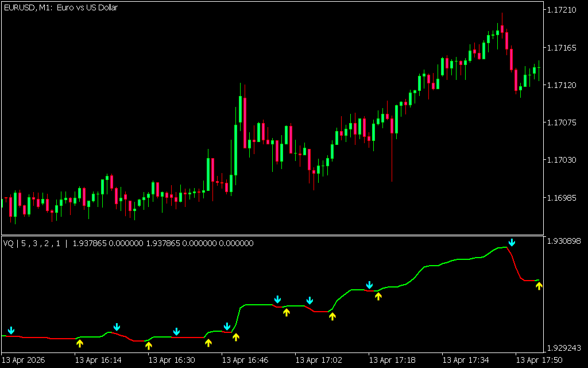Click the leftmost cyan down arrow signal
This screenshot has height=368, width=588.
click(11, 330)
